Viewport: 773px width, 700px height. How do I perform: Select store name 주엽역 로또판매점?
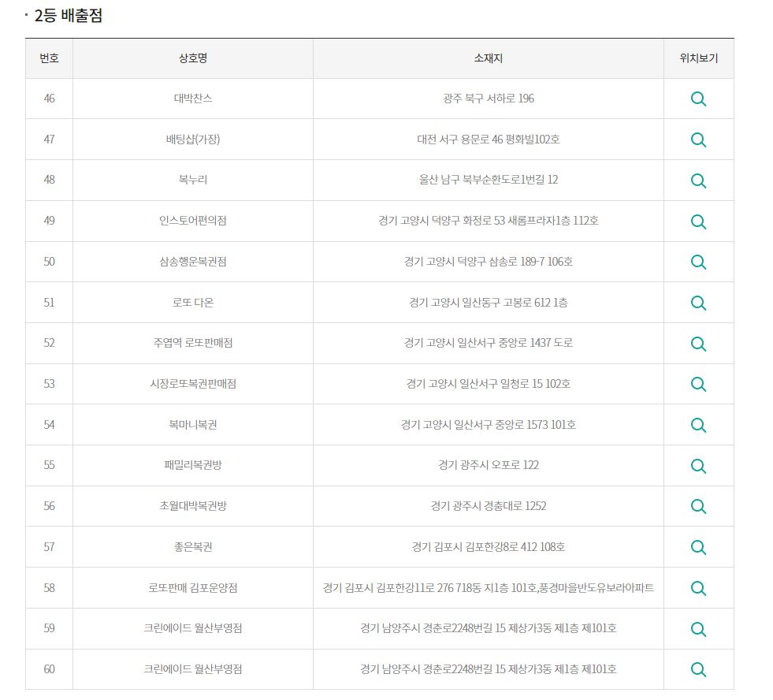[x=193, y=343]
